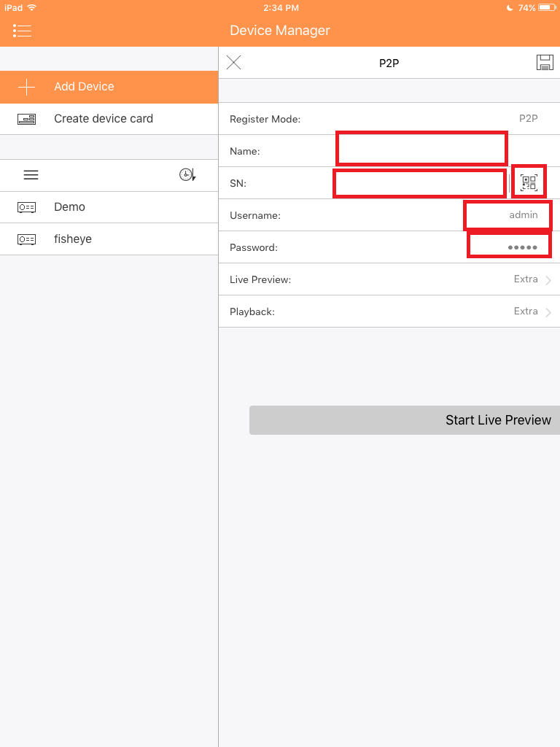This screenshot has width=560, height=747.
Task: Open the device list hamburger icon
Action: 31,175
